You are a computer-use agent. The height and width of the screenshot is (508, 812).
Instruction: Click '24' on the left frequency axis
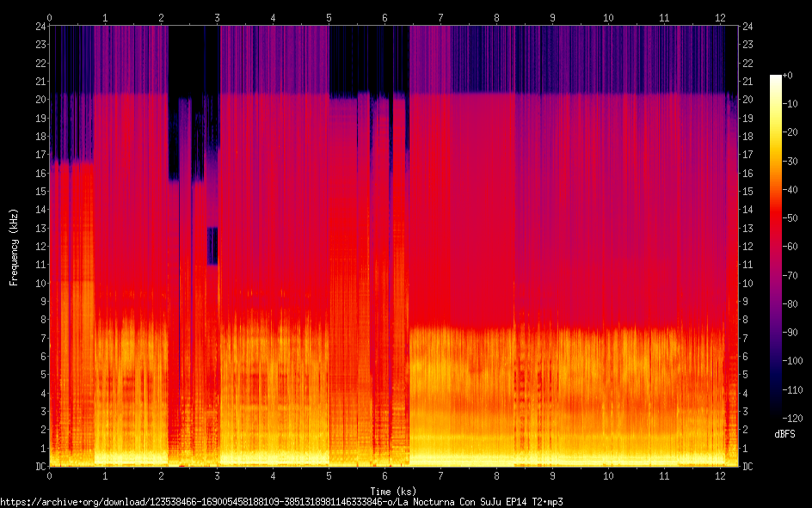point(40,27)
